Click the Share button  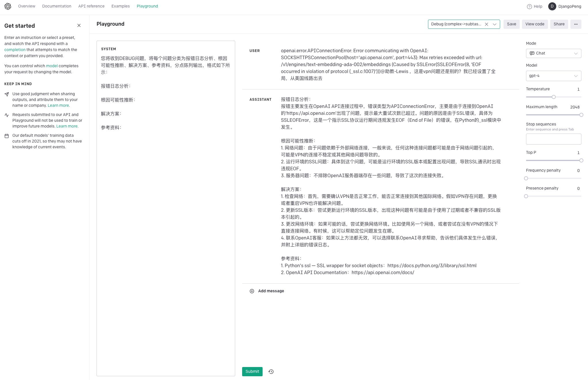[x=559, y=24]
